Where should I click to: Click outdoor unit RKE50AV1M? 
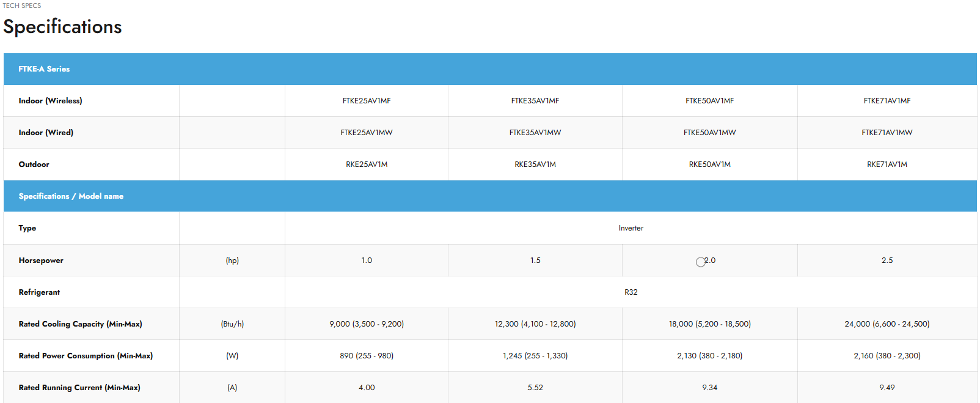(x=710, y=165)
